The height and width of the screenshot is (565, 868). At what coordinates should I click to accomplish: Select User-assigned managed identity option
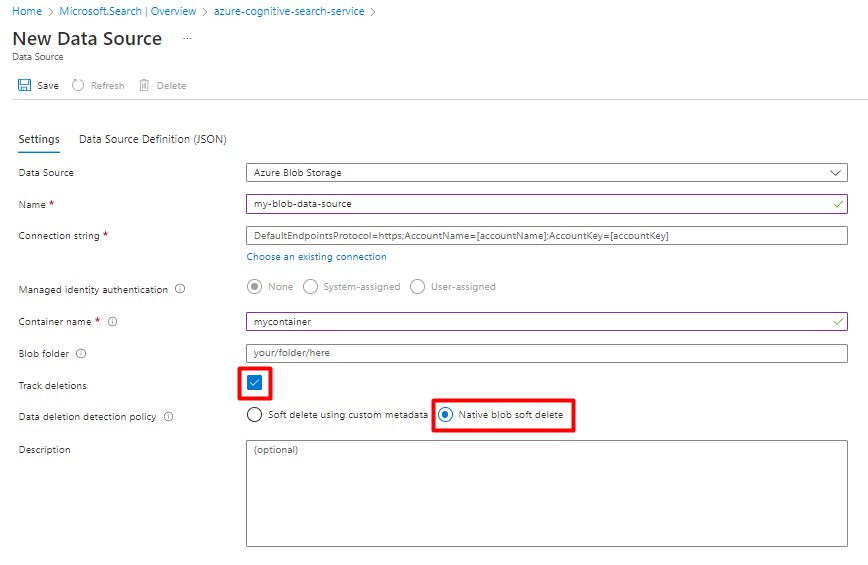pyautogui.click(x=418, y=287)
